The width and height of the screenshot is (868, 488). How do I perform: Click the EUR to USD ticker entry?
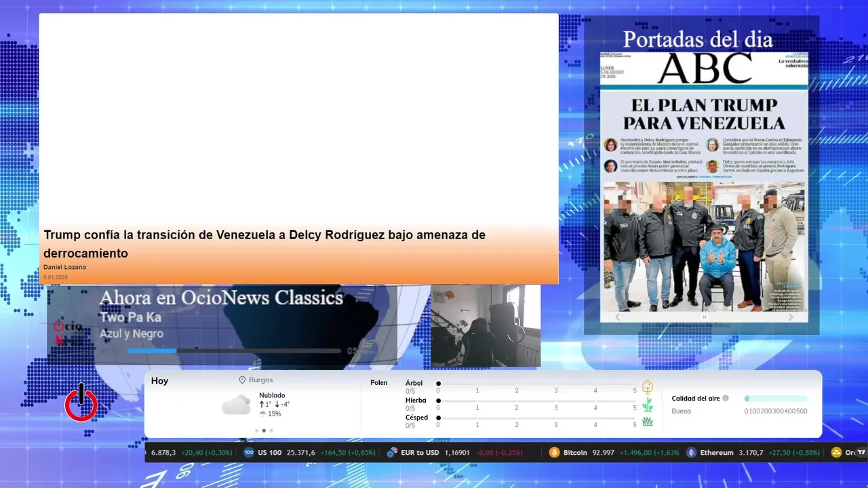(454, 452)
